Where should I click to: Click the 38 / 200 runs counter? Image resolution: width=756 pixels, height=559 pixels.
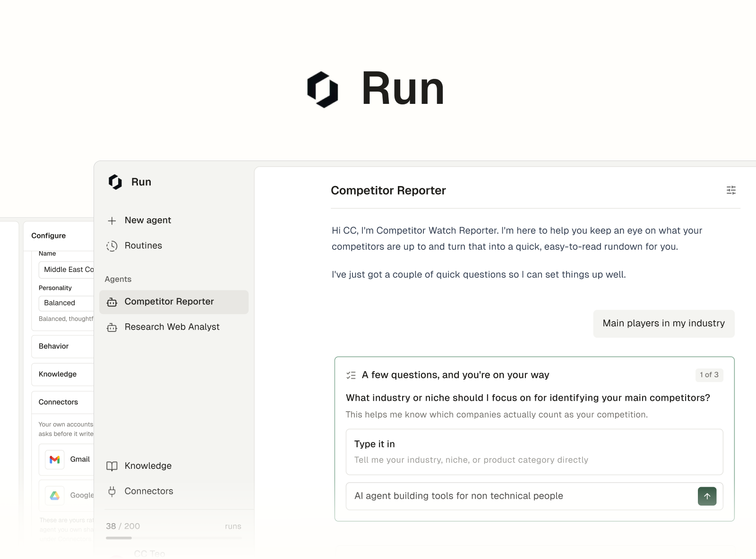pyautogui.click(x=123, y=526)
